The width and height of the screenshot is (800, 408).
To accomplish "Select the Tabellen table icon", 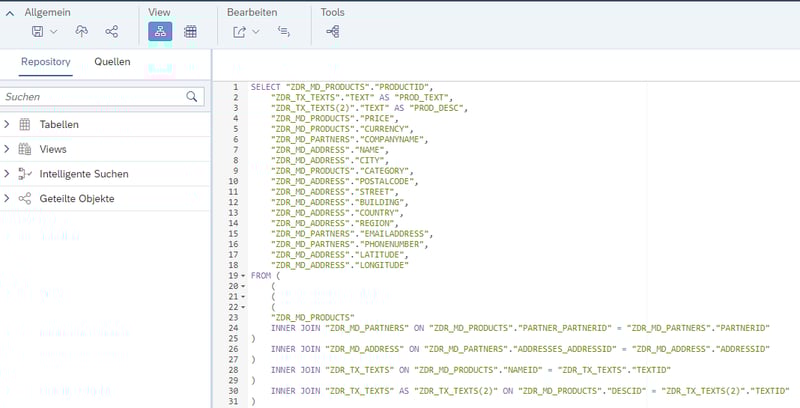I will 24,124.
